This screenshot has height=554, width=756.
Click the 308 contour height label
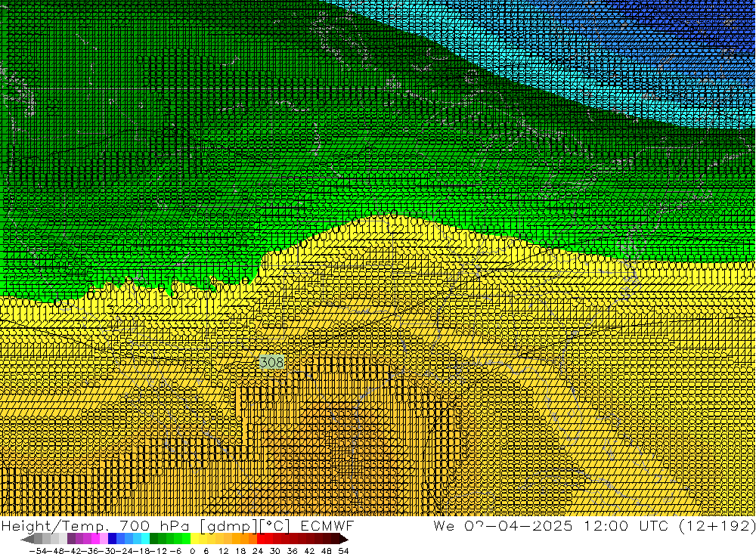(271, 362)
